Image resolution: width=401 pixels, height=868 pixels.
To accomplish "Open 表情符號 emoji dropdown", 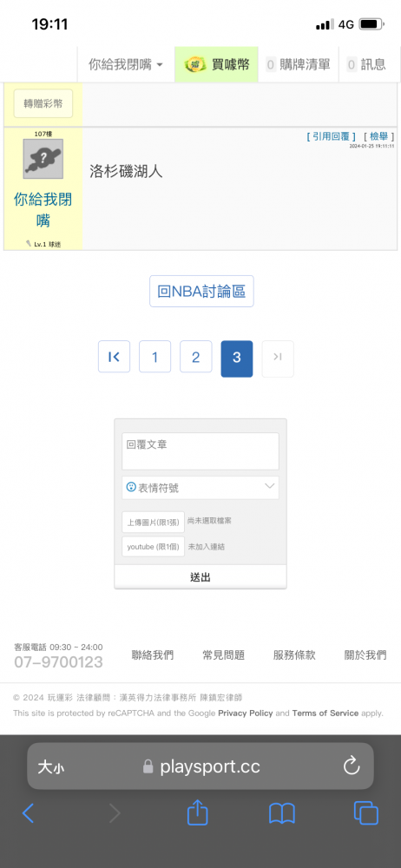I will pos(200,488).
